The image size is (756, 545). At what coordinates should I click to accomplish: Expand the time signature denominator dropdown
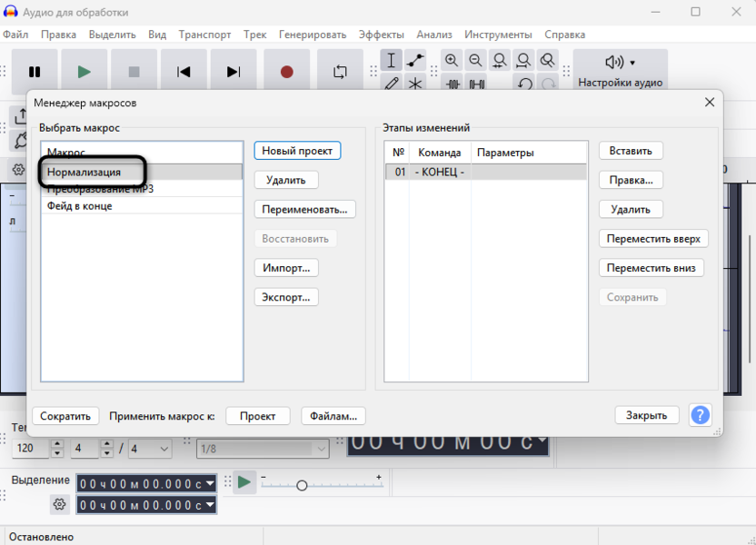[x=164, y=449]
